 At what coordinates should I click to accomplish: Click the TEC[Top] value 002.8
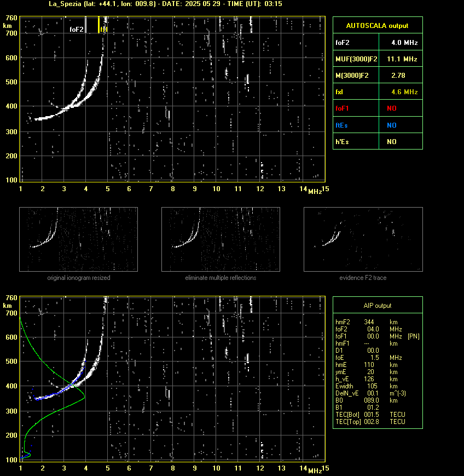pos(372,422)
